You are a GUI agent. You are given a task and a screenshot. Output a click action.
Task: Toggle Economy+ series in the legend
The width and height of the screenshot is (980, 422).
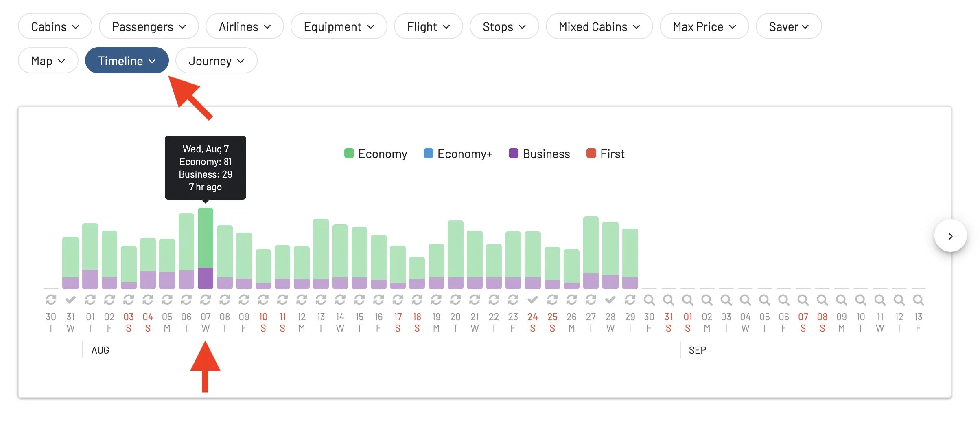coord(458,154)
